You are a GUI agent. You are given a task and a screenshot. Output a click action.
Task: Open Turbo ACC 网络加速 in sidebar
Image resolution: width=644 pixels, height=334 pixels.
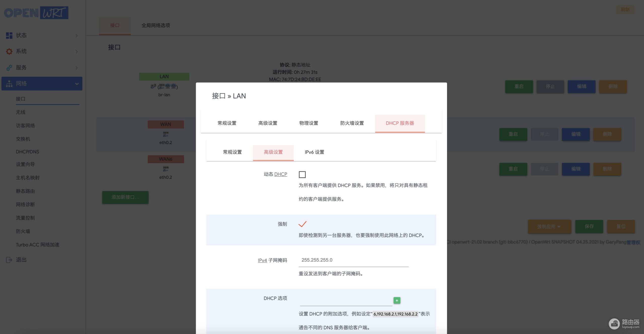point(38,245)
